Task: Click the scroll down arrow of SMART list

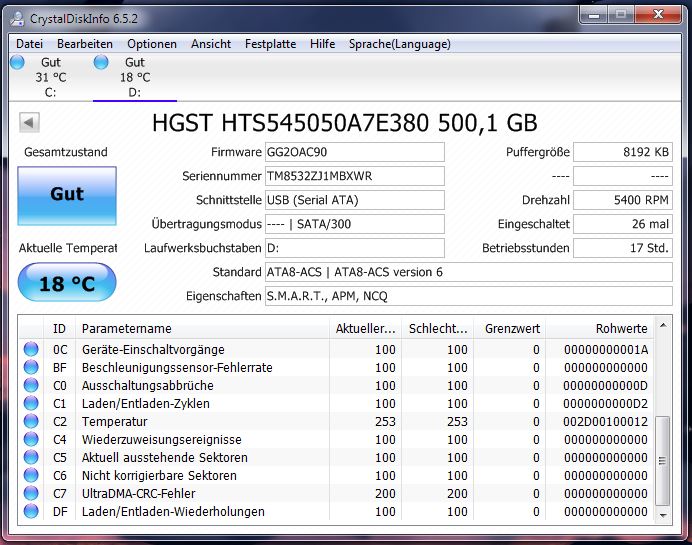Action: coord(662,515)
